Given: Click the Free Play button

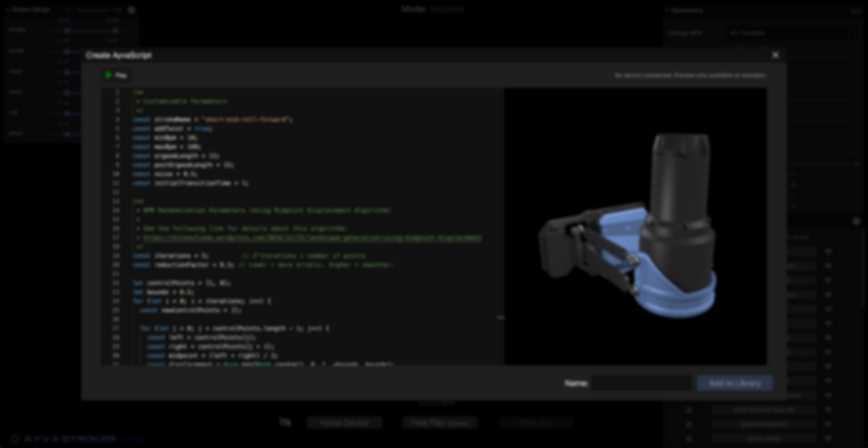Looking at the screenshot, I should [x=440, y=423].
